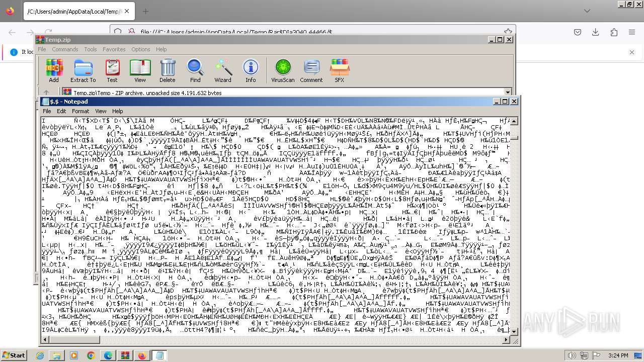Open Notepad Edit menu
This screenshot has height=362, width=644.
point(61,111)
